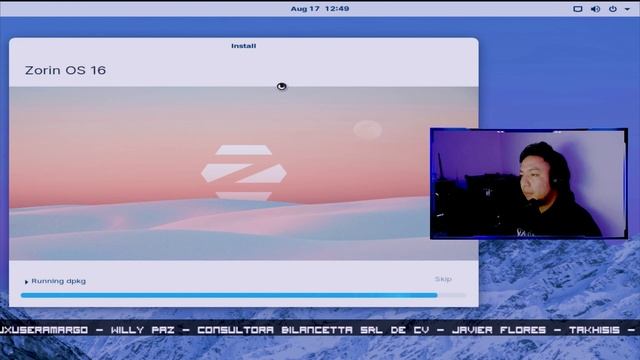Expand the system menu dropdown arrow
This screenshot has width=640, height=360.
627,9
